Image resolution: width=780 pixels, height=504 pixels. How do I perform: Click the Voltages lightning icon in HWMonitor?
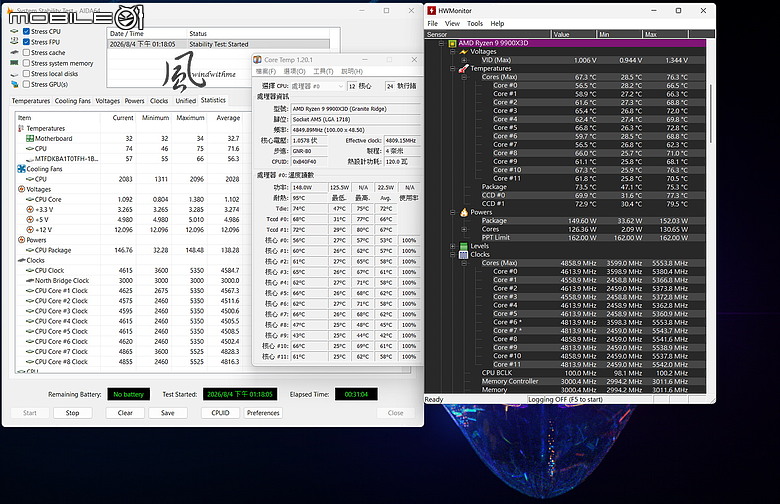point(464,52)
